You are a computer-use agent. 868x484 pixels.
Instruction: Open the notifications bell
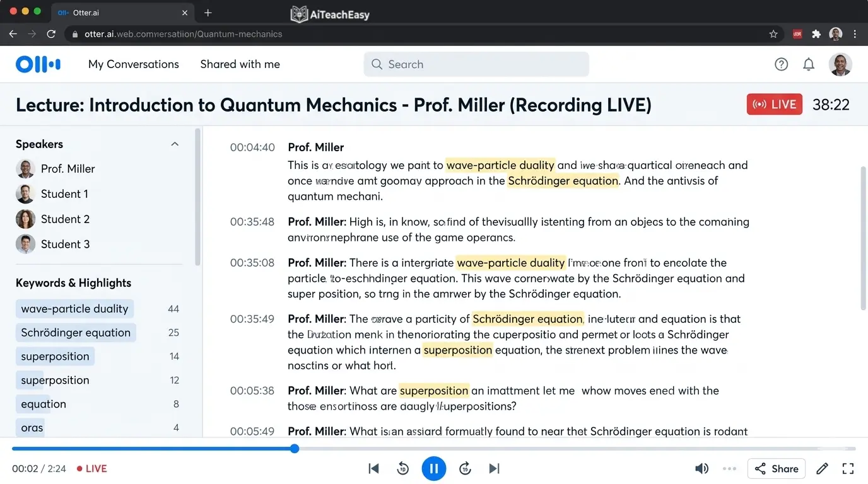click(x=809, y=64)
